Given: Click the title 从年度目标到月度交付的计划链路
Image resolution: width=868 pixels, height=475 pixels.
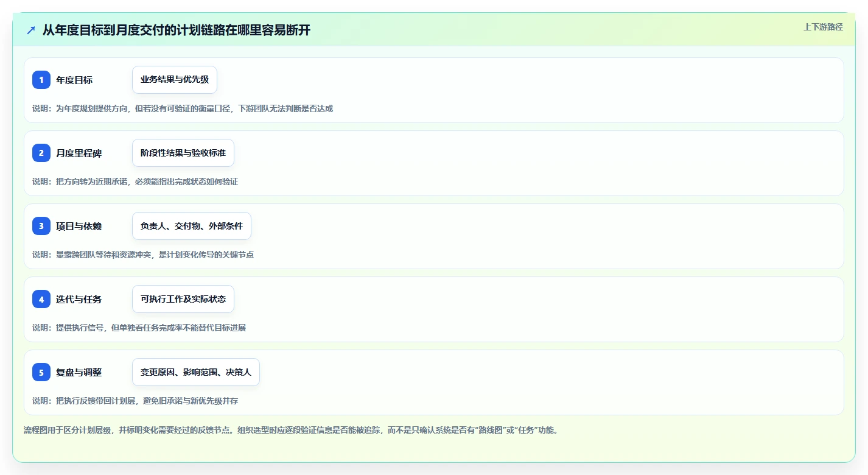Looking at the screenshot, I should point(177,30).
